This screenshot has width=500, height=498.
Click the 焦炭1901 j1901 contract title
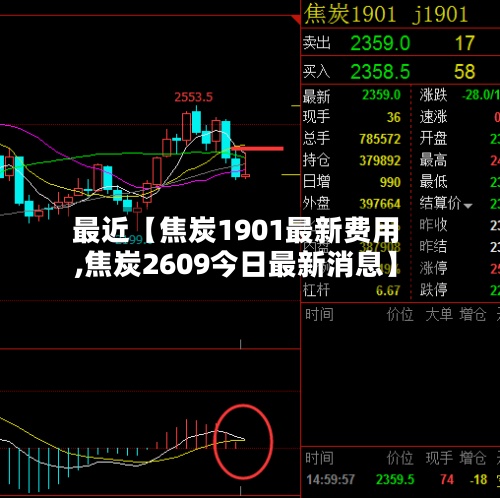tap(386, 13)
